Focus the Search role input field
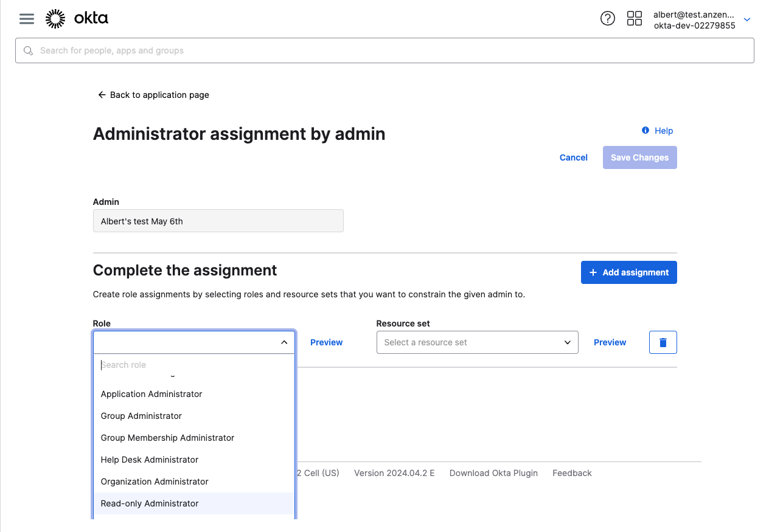 193,365
